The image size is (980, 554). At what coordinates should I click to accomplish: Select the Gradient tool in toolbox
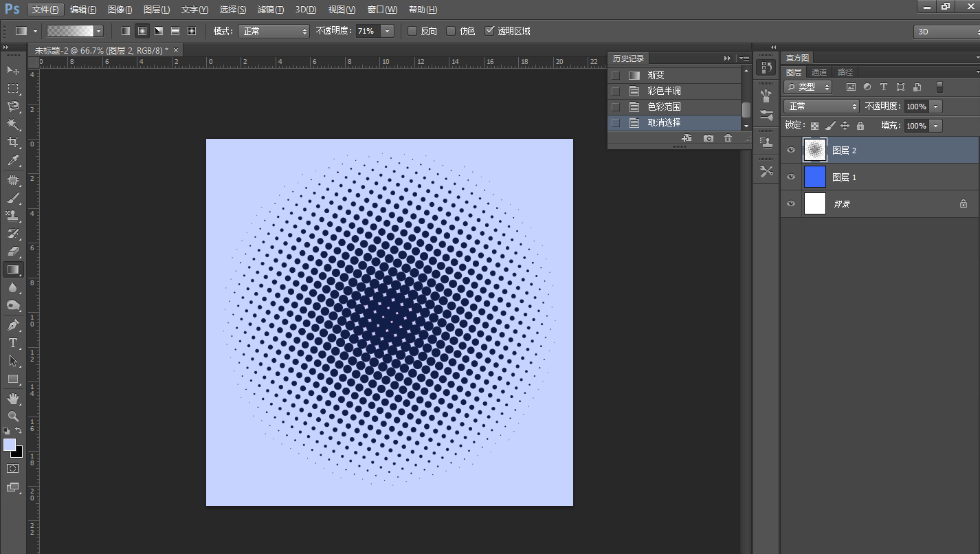pos(13,269)
